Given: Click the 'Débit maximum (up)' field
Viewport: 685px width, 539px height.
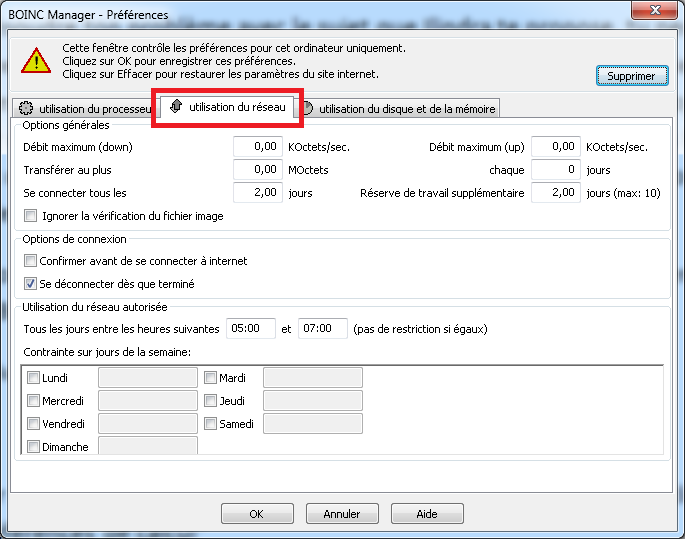Looking at the screenshot, I should (x=556, y=146).
